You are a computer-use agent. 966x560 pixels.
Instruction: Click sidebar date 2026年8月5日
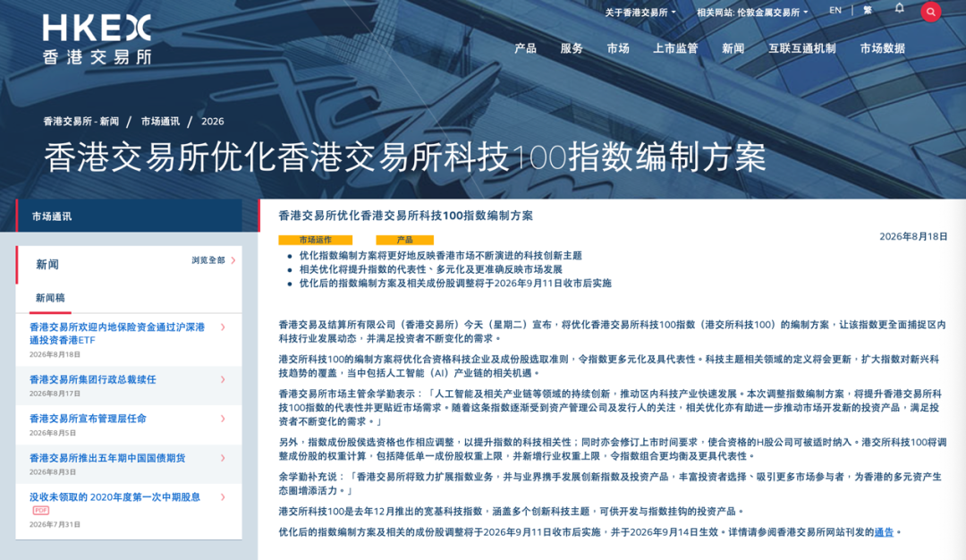(x=53, y=433)
